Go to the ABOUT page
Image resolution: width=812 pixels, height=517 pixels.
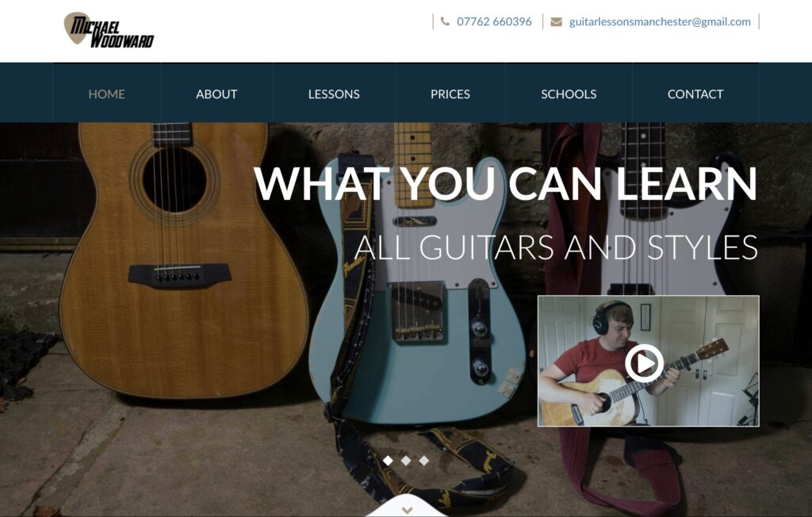pyautogui.click(x=216, y=94)
